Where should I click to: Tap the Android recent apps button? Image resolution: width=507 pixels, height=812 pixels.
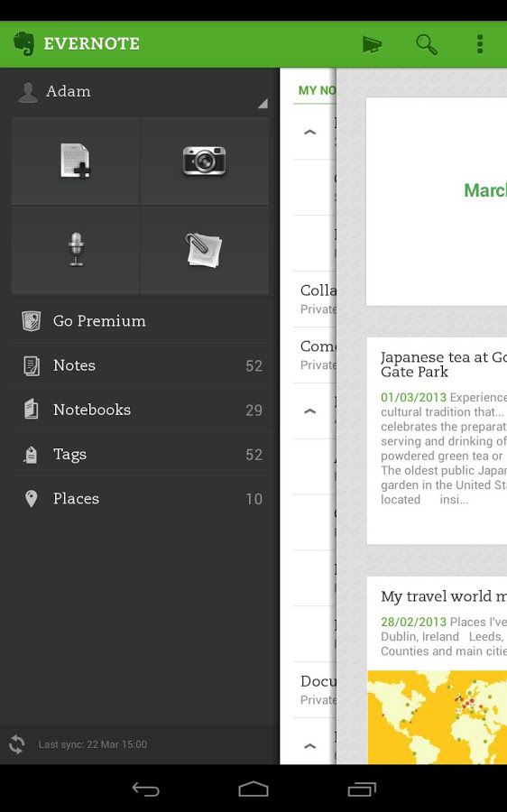pos(362,789)
